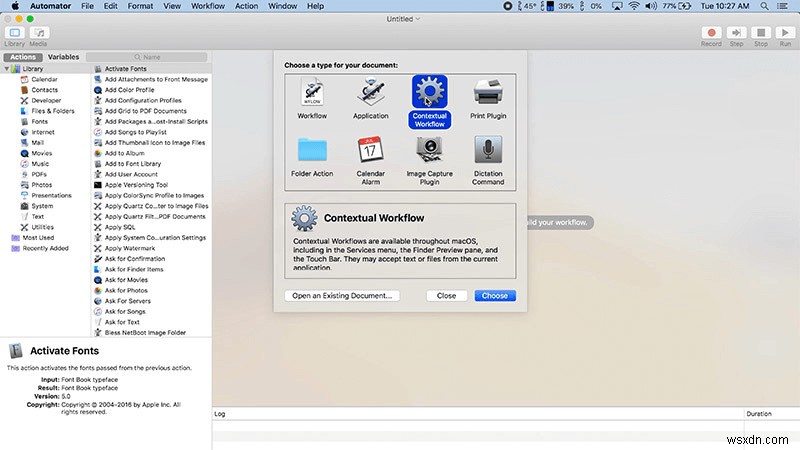The width and height of the screenshot is (800, 450).
Task: Open the Most Used smart group
Action: [38, 238]
